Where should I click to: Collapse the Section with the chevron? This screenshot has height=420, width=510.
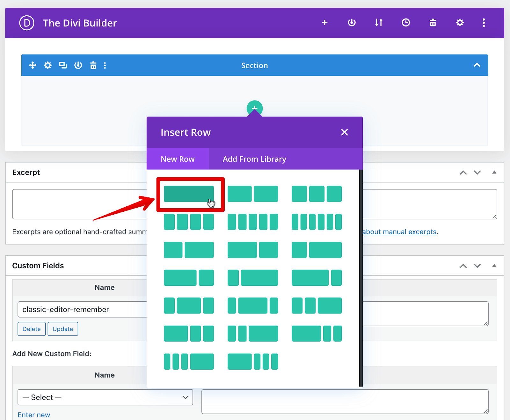point(477,65)
